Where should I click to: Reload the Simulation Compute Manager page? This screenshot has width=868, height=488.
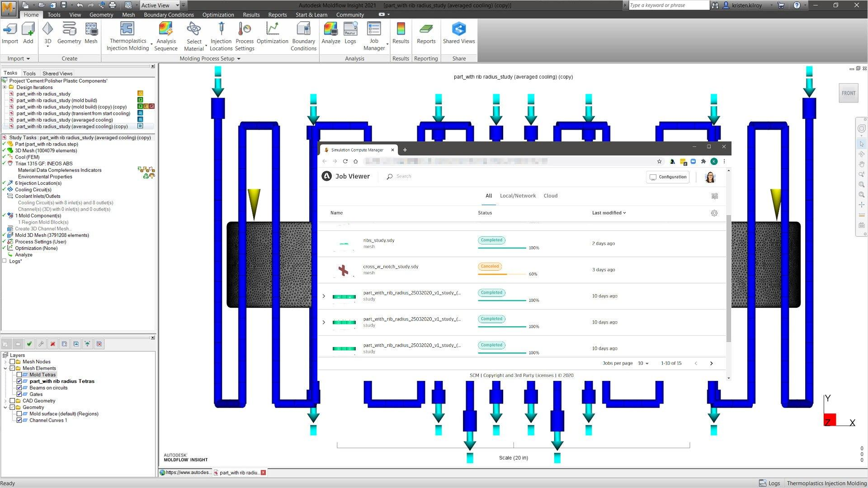(345, 161)
